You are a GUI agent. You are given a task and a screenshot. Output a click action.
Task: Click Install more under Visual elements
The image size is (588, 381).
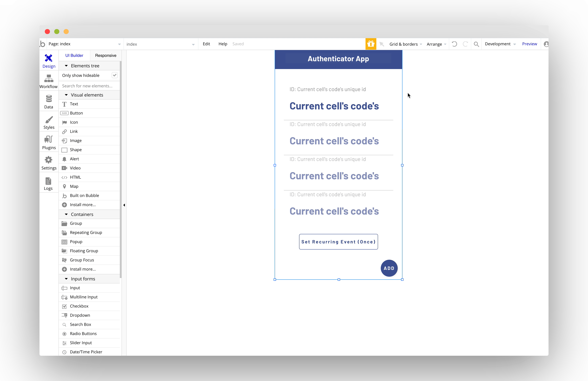89,205
